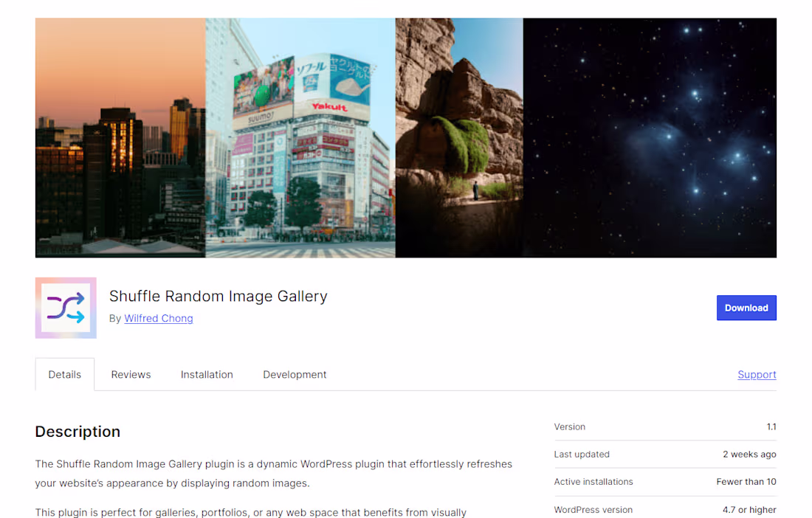Switch to the Reviews tab
This screenshot has height=518, width=812.
tap(131, 375)
